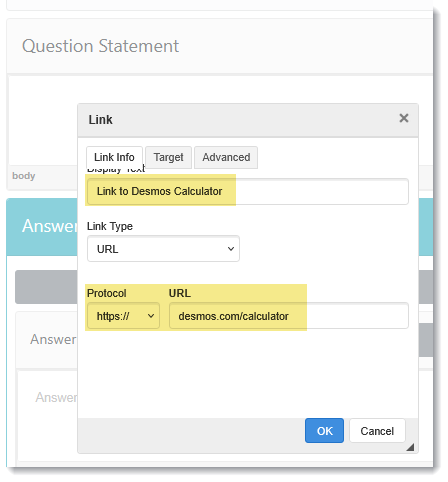Click the Display Text field reading Link to Desmos Calculator
Viewport: 448px width, 482px height.
pos(248,191)
